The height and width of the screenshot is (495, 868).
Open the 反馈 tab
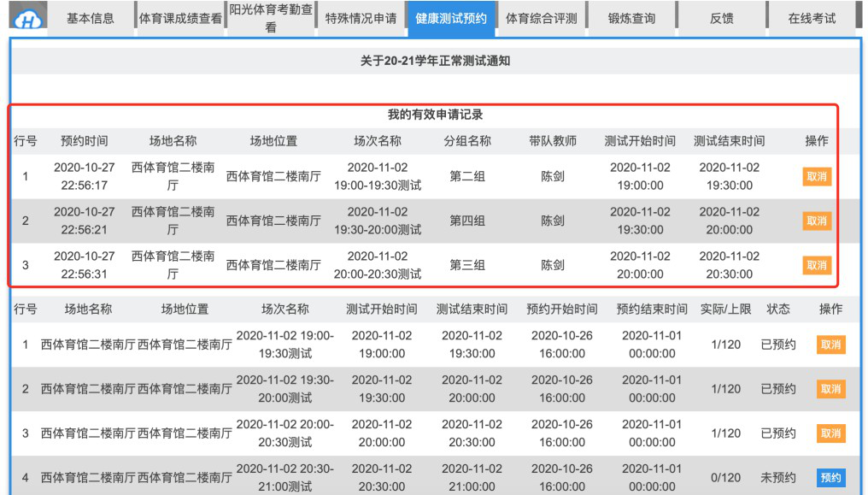(722, 19)
